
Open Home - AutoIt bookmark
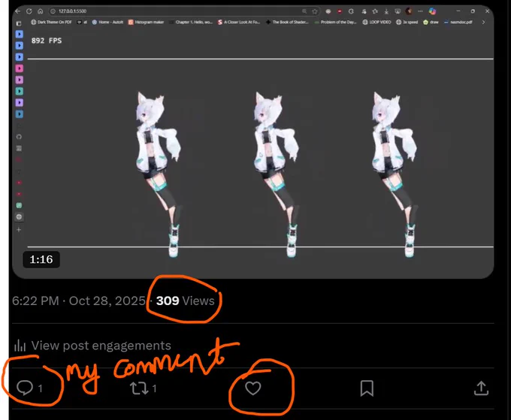pyautogui.click(x=107, y=22)
